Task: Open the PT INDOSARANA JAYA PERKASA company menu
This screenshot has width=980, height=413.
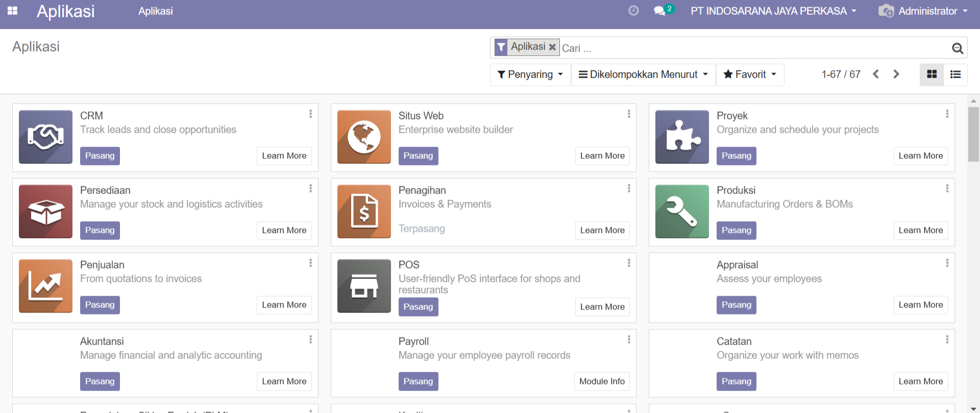Action: point(773,11)
